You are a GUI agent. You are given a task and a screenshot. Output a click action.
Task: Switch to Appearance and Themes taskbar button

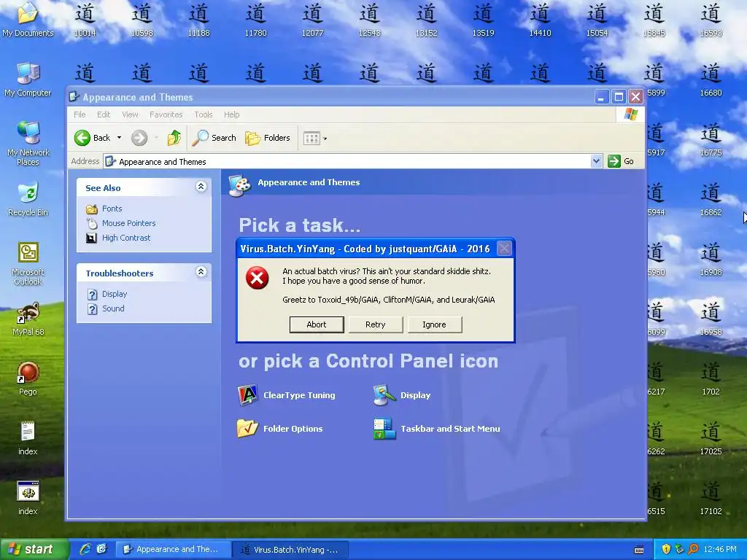(x=174, y=549)
